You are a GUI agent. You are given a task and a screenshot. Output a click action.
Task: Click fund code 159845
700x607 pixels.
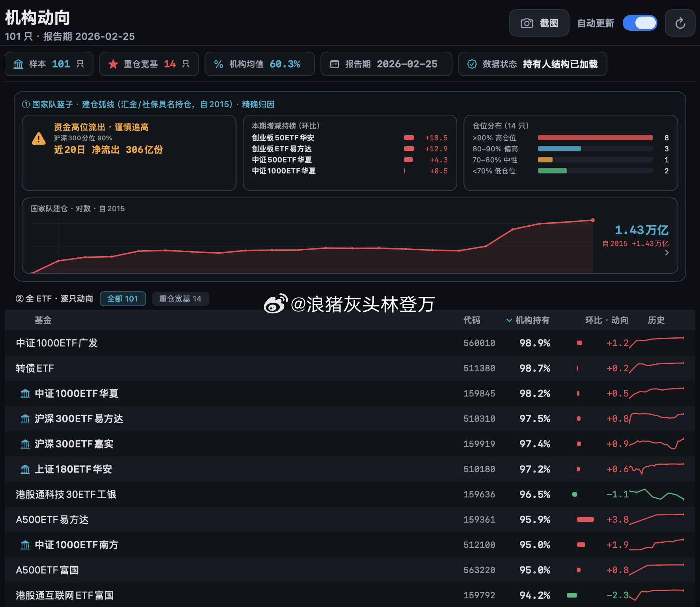click(x=479, y=393)
